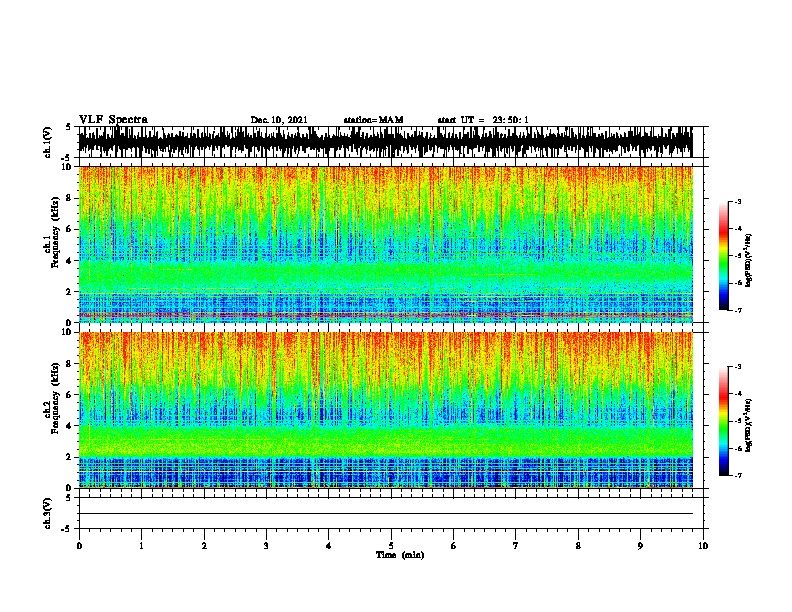Click time axis tick label "3"
The height and width of the screenshot is (612, 792).
coord(266,546)
